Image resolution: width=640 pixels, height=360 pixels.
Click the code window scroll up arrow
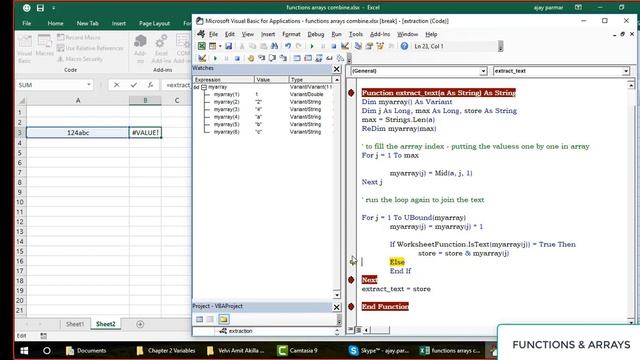(631, 85)
